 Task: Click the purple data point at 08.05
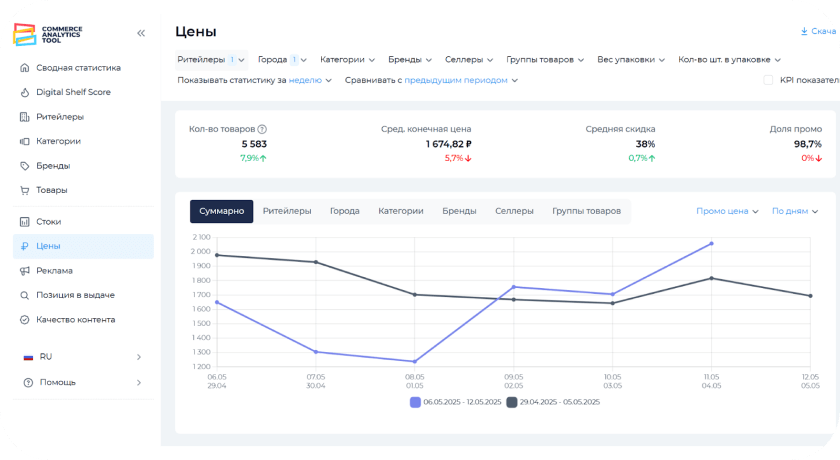tap(415, 361)
